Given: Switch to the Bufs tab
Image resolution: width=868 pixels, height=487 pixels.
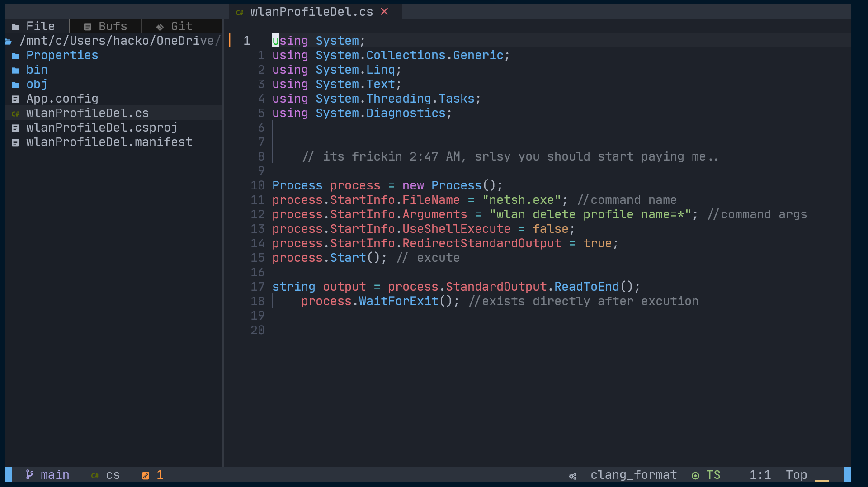Looking at the screenshot, I should click(106, 26).
